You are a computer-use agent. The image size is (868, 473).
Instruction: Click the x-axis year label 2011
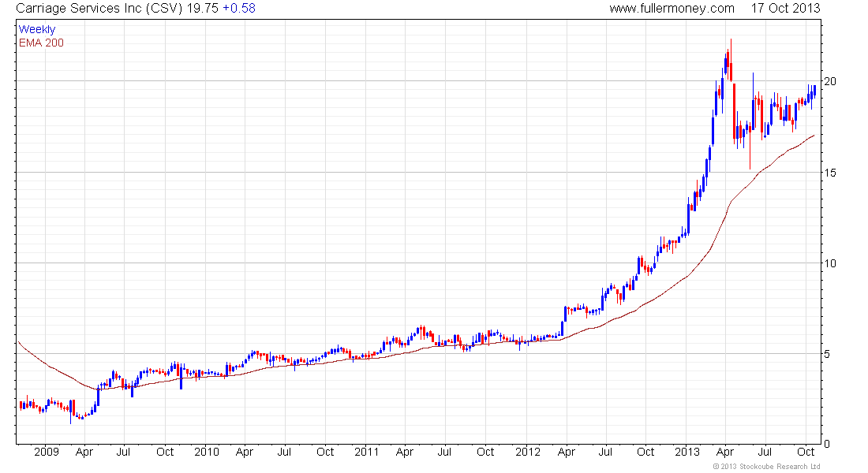[366, 452]
